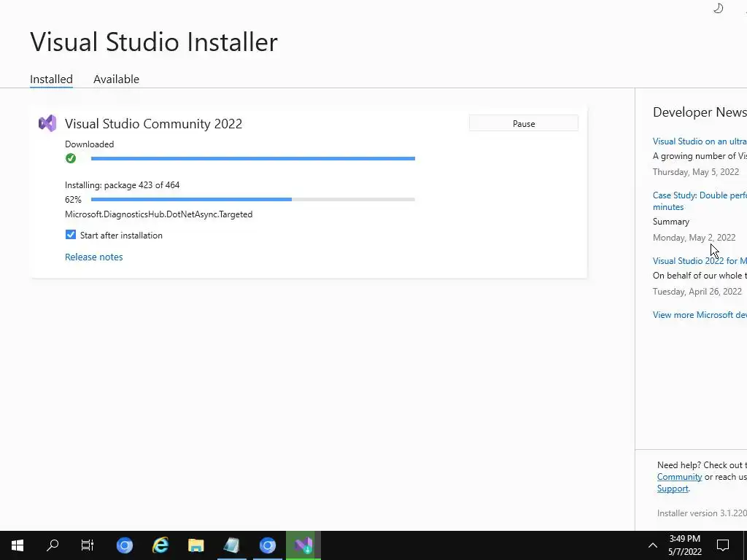Open the Windows Start menu
This screenshot has height=560, width=747.
click(x=18, y=545)
